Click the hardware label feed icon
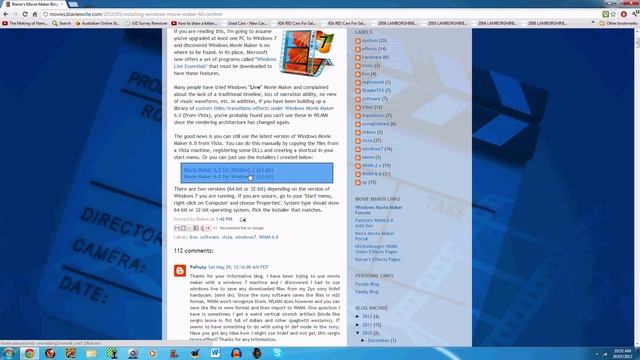This screenshot has height=360, width=640. (x=358, y=58)
